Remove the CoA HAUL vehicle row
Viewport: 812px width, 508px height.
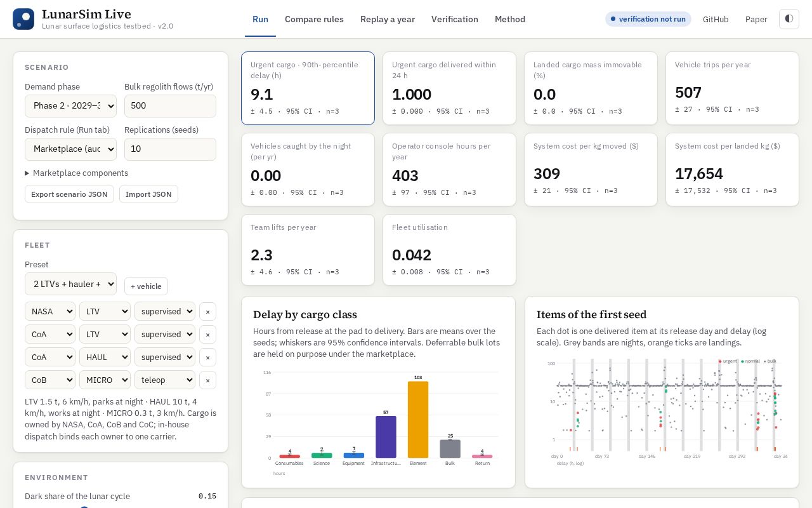207,358
